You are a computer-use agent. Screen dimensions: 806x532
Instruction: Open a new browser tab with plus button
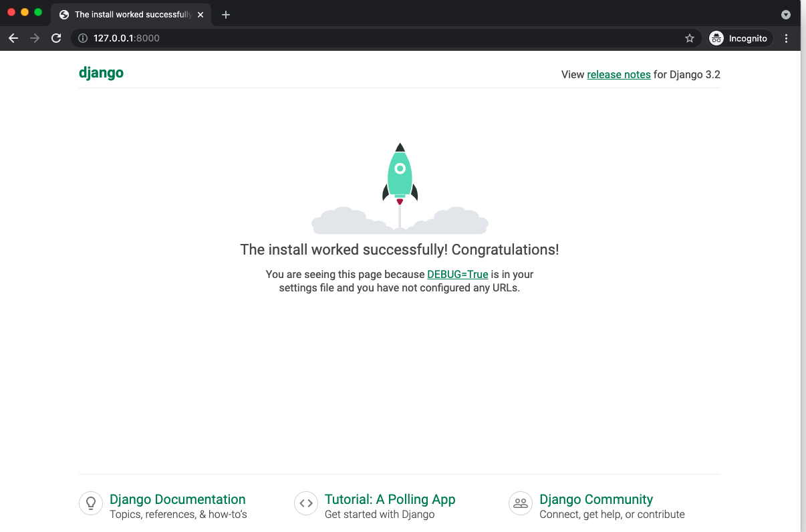(225, 14)
